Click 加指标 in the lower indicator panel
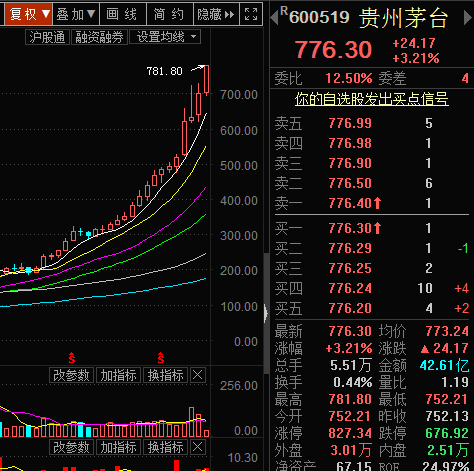474x471 pixels. pos(119,447)
